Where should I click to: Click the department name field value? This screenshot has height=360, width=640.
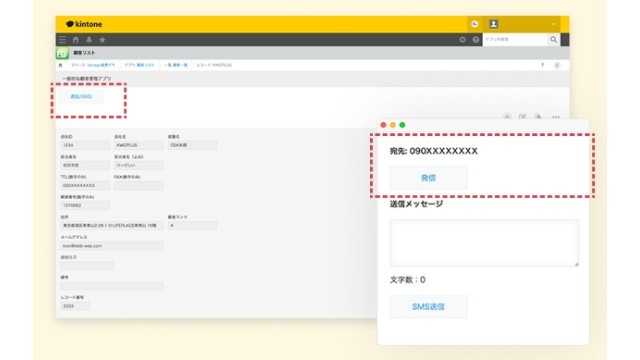coord(192,145)
